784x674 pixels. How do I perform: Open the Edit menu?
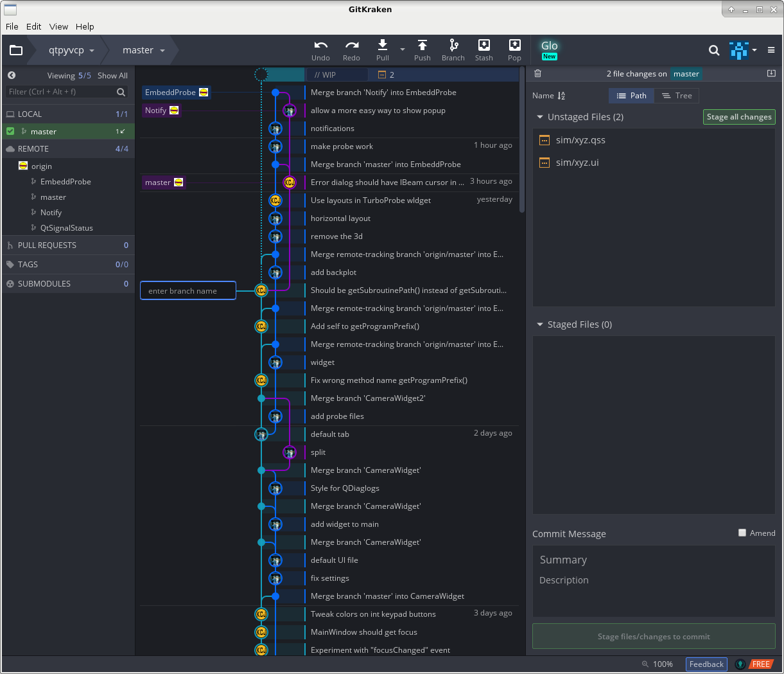click(33, 26)
